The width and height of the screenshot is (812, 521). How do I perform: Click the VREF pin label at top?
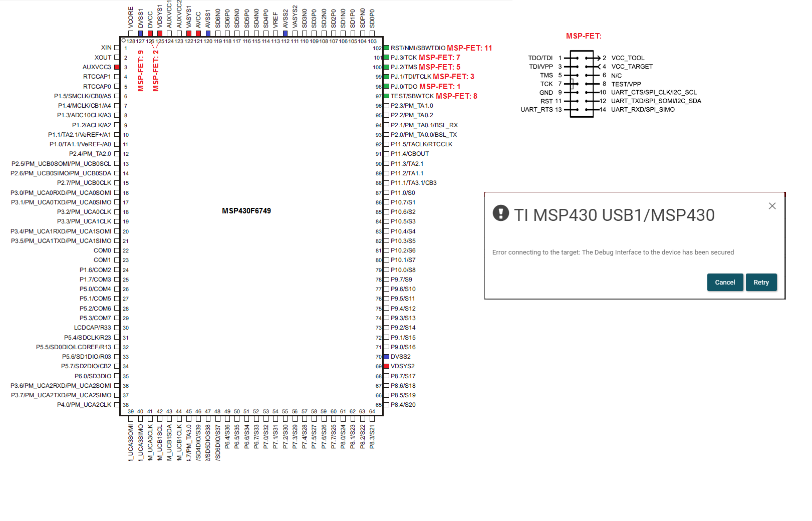[276, 20]
